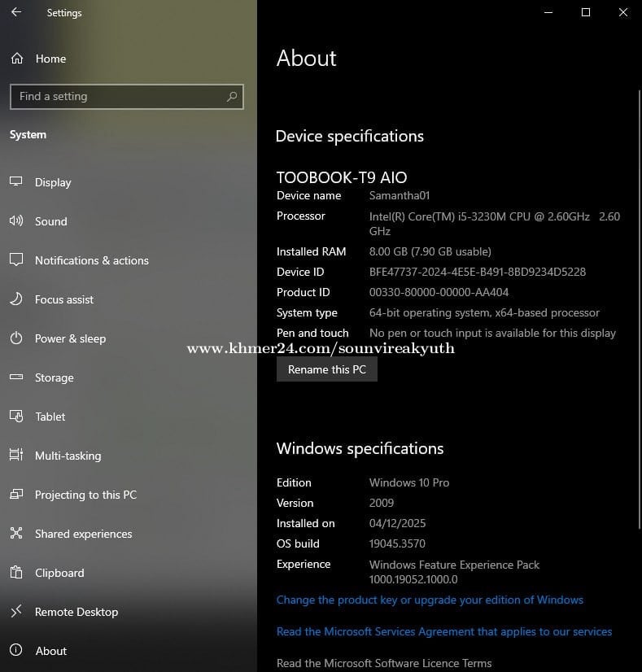Image resolution: width=642 pixels, height=672 pixels.
Task: Select TOOBOOK-T9 AIO heading text
Action: (x=342, y=177)
